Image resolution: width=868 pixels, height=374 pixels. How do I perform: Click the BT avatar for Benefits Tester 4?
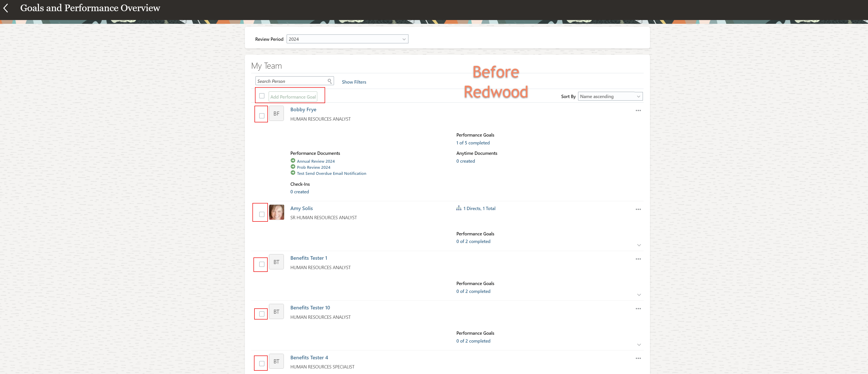tap(276, 361)
